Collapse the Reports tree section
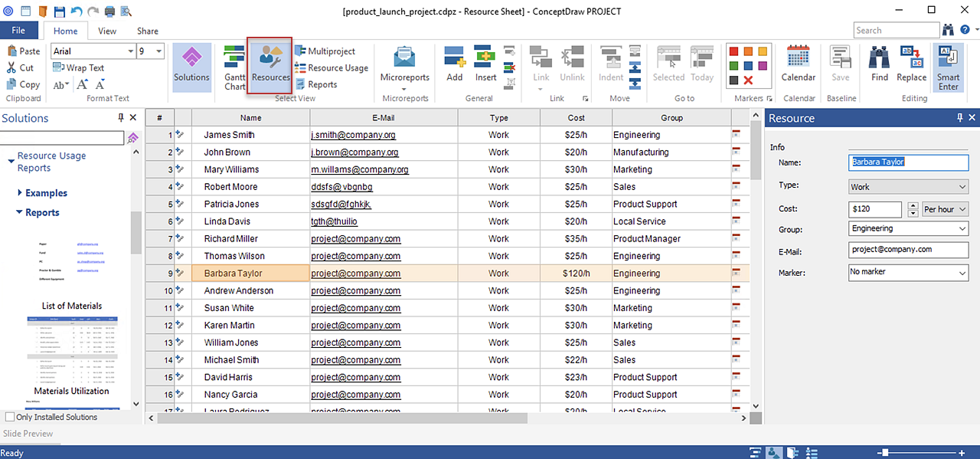980x459 pixels. click(20, 213)
